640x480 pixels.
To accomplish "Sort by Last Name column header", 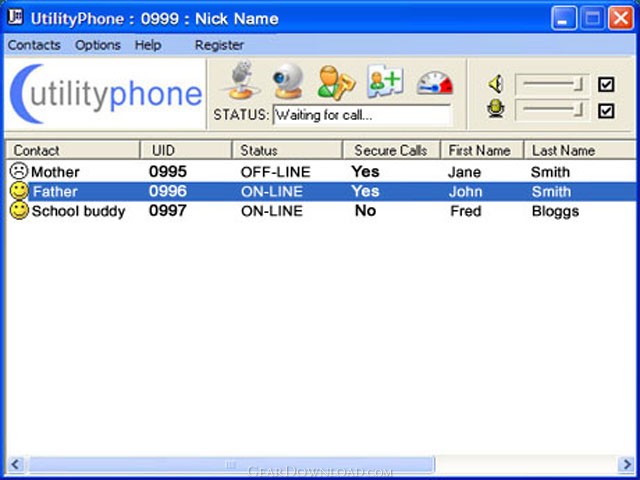I will click(x=579, y=150).
